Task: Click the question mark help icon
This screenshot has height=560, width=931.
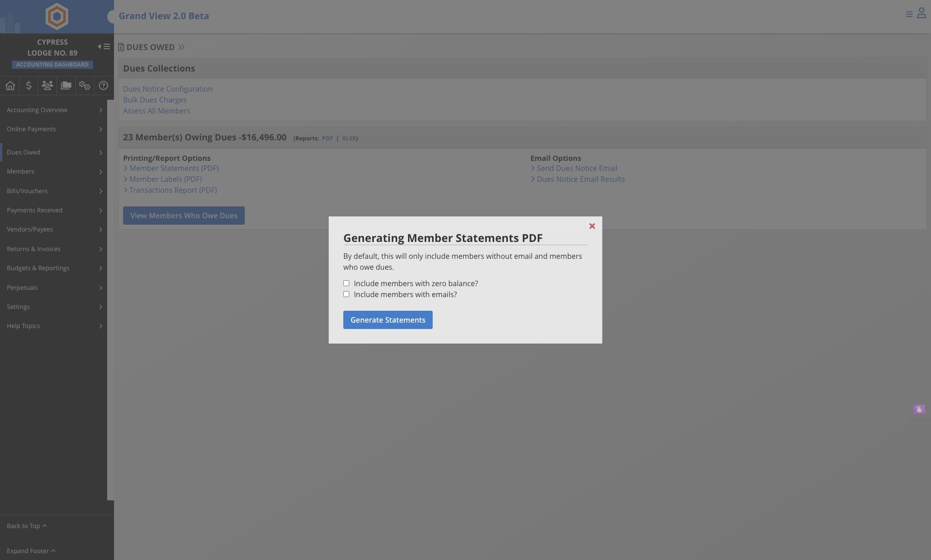Action: coord(103,86)
